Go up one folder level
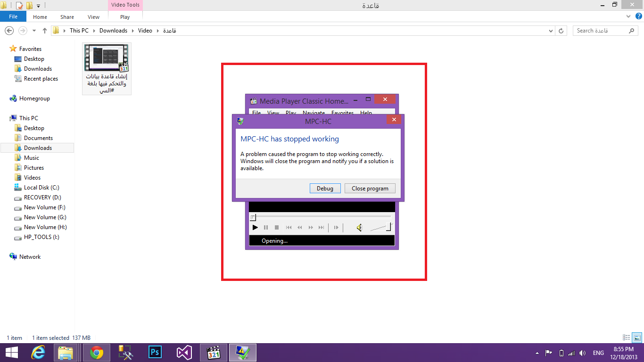Image resolution: width=644 pixels, height=362 pixels. click(45, 30)
